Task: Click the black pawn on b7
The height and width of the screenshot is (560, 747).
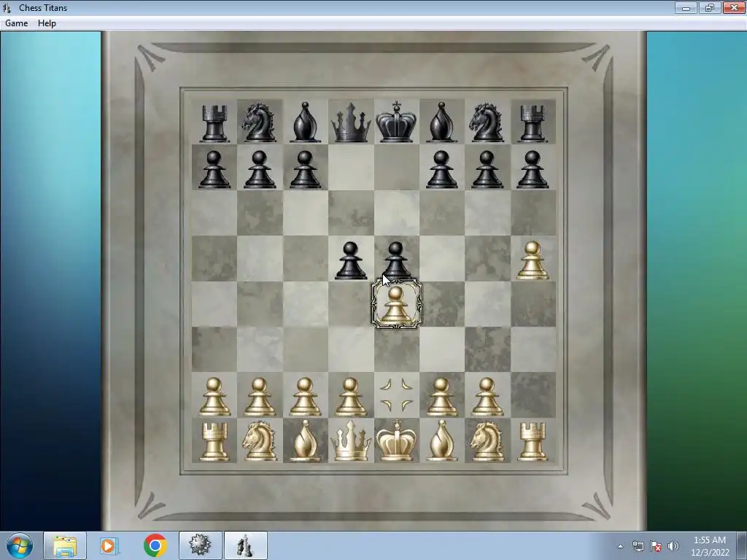Action: (259, 169)
